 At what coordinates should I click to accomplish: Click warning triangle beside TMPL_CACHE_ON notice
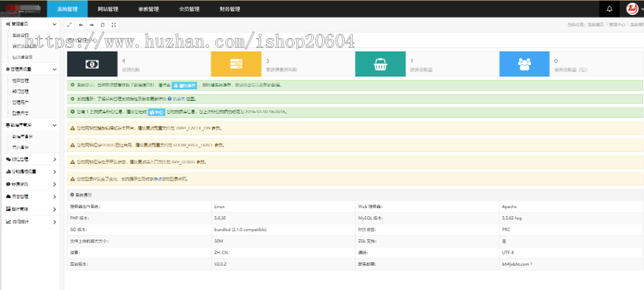pos(73,128)
